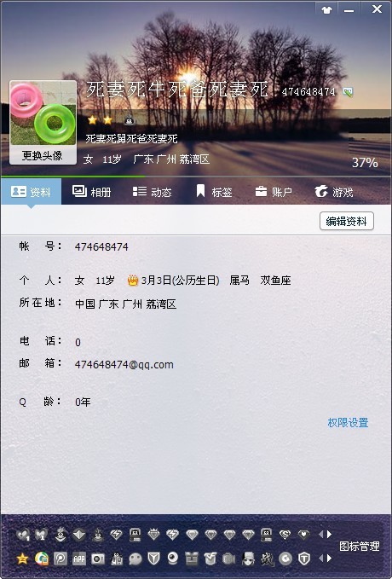Click 更换头像 under the avatar
392x579 pixels.
click(x=43, y=155)
